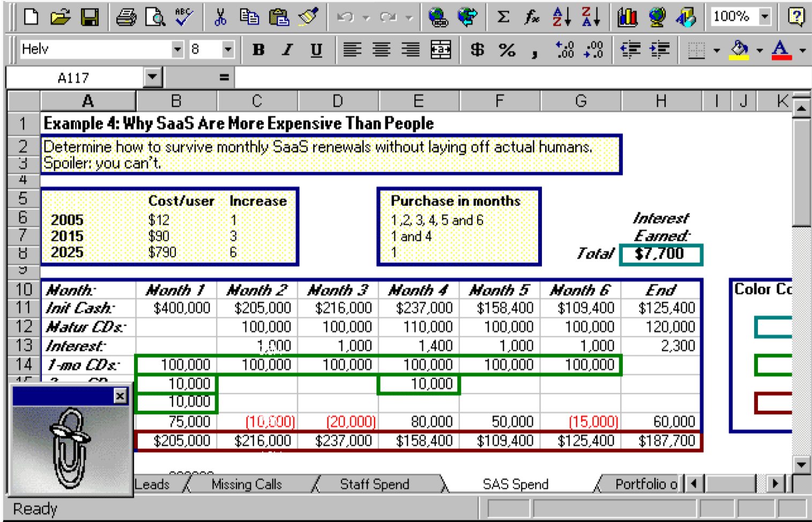The image size is (812, 522).
Task: Open the Map globe icon
Action: [x=657, y=17]
